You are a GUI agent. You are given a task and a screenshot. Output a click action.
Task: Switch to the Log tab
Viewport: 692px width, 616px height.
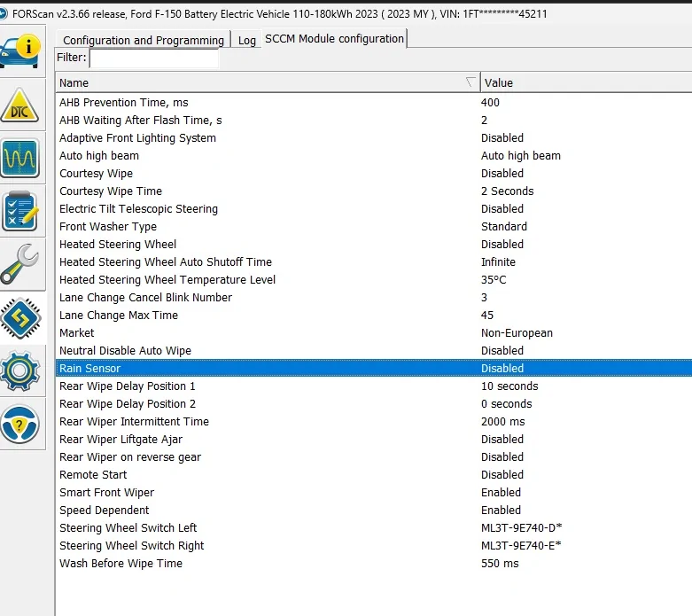tap(246, 40)
